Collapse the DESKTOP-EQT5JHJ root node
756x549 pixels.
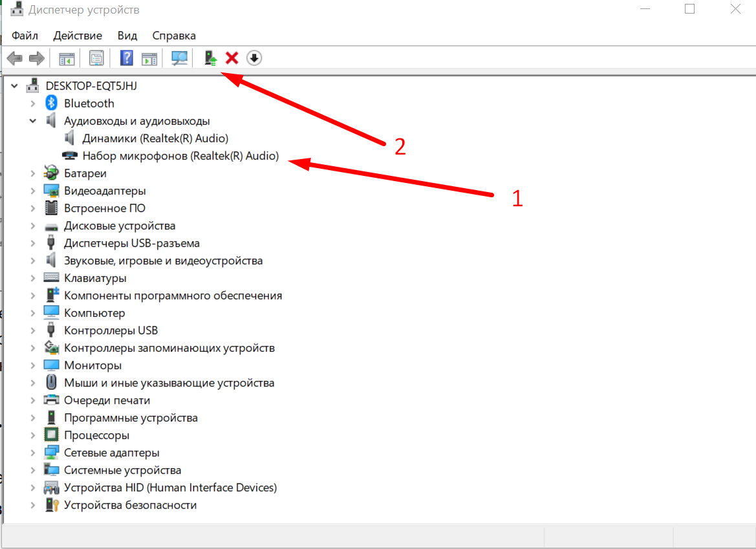(14, 86)
